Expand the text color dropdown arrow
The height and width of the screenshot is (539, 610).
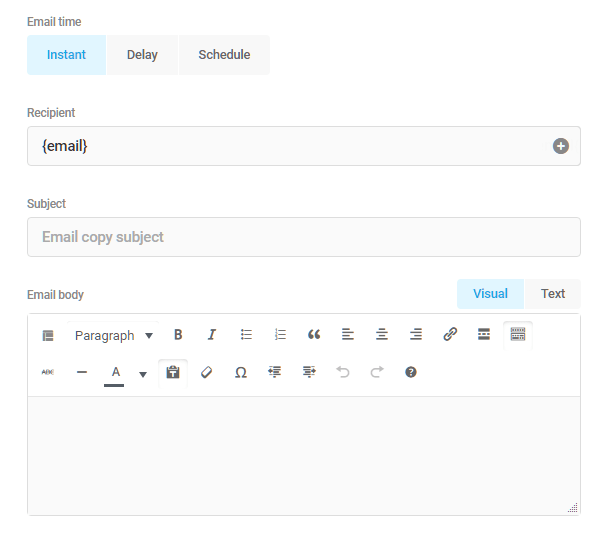pos(142,373)
